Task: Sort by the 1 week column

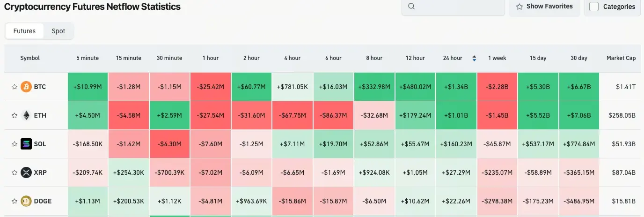Action: [x=497, y=58]
